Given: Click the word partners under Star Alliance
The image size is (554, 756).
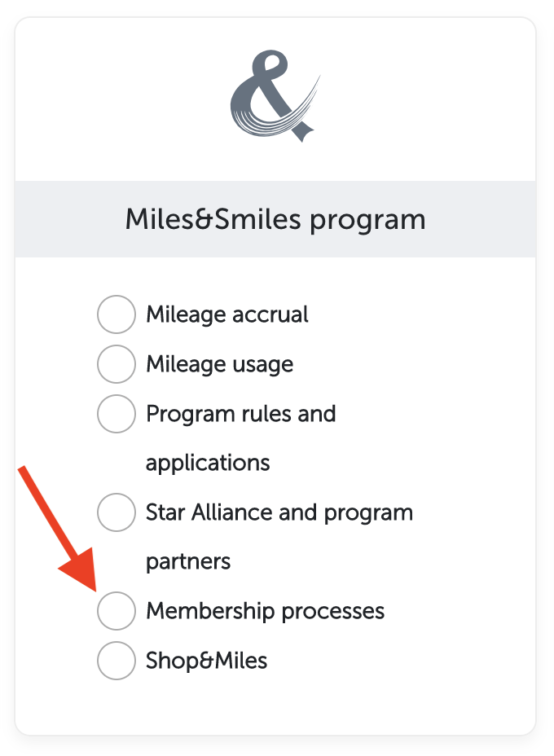Looking at the screenshot, I should [x=187, y=561].
